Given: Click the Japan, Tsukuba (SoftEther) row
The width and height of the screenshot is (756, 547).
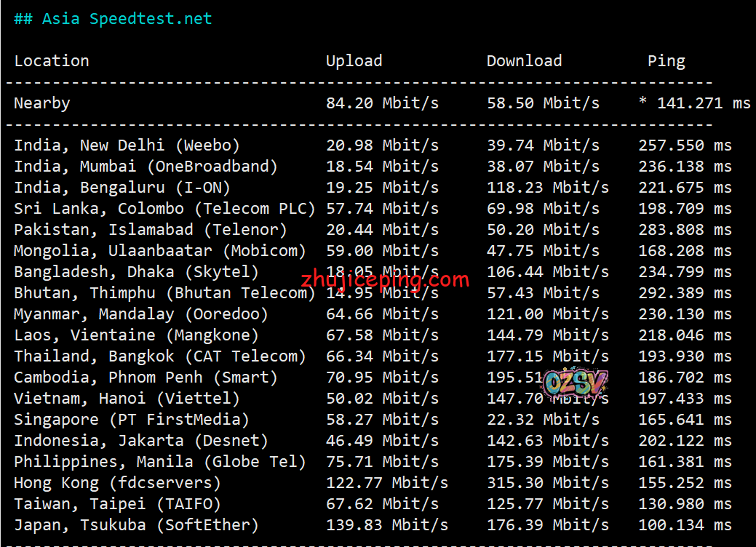Looking at the screenshot, I should (x=136, y=525).
